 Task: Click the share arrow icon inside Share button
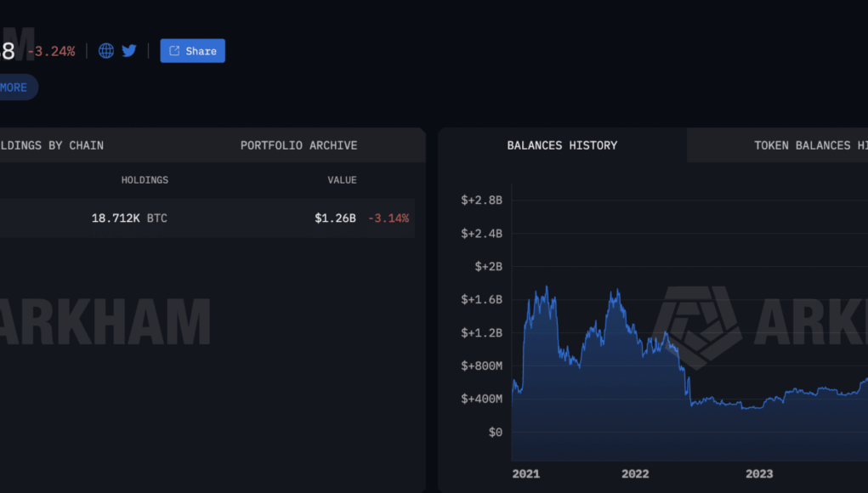click(x=174, y=51)
